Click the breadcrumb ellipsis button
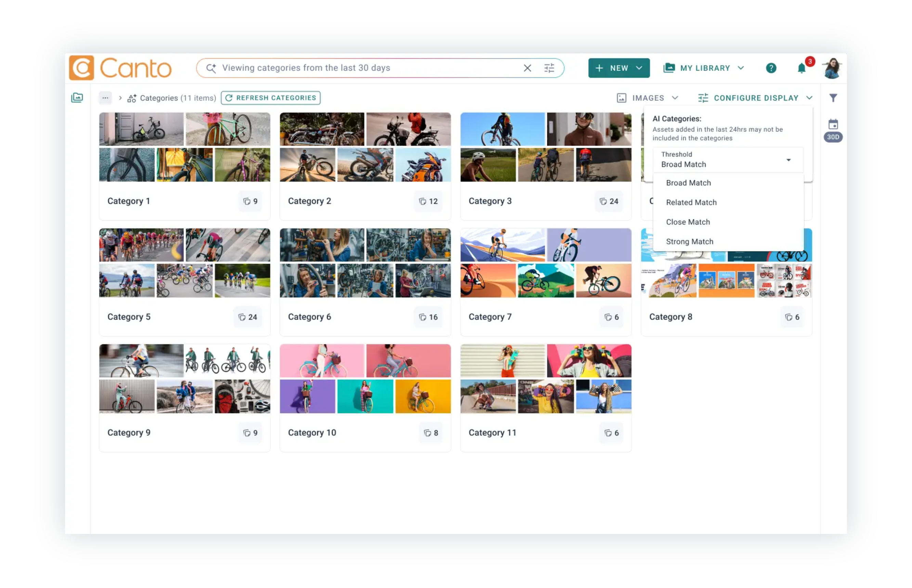 [105, 98]
